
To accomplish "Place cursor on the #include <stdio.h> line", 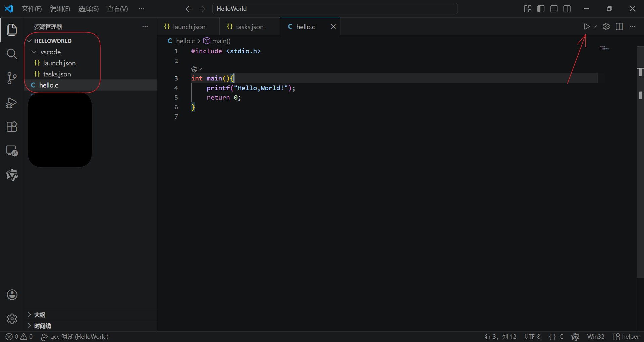I will click(x=226, y=51).
